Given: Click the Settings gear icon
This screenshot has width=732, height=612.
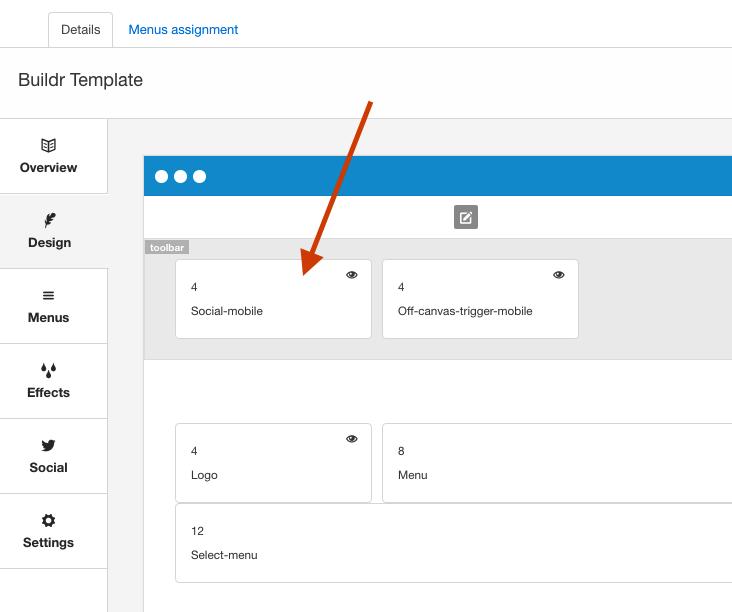Looking at the screenshot, I should tap(49, 521).
